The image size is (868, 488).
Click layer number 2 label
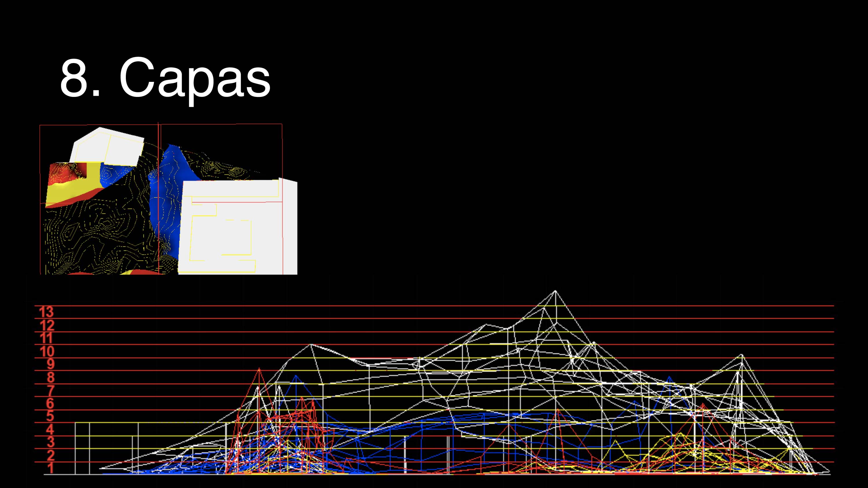[50, 455]
